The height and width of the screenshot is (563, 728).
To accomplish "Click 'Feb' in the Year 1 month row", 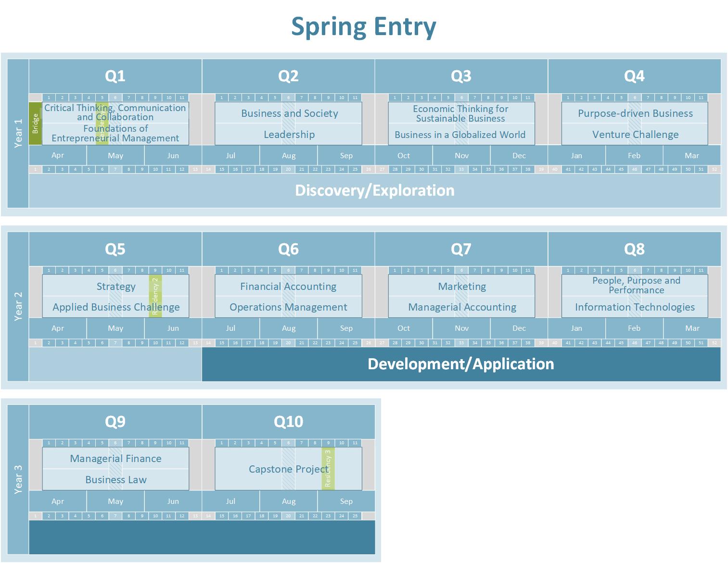I will [x=634, y=155].
